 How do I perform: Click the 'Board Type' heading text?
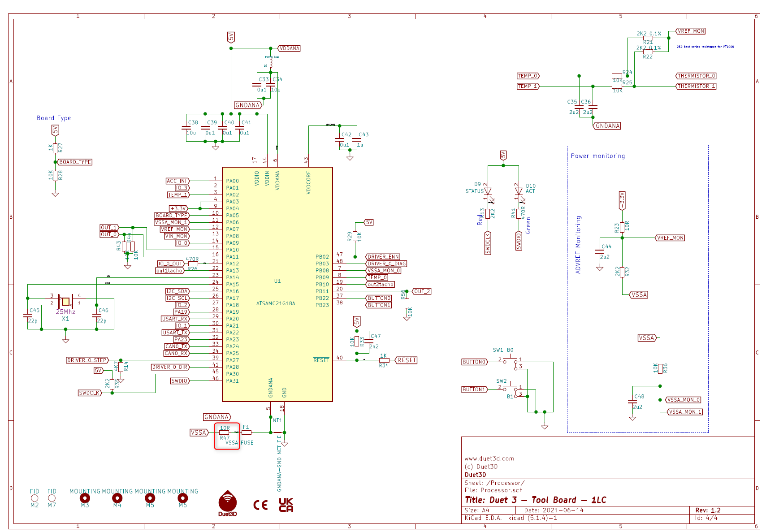(x=54, y=118)
